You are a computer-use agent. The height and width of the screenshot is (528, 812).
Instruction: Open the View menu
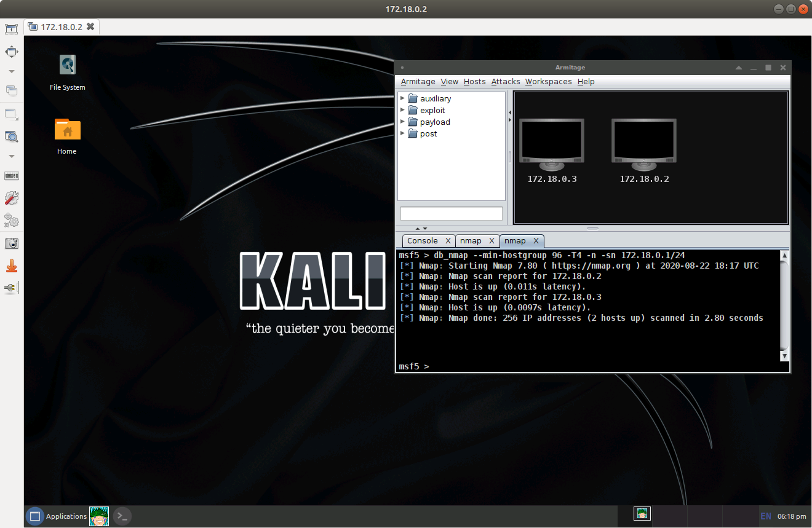[x=450, y=82]
